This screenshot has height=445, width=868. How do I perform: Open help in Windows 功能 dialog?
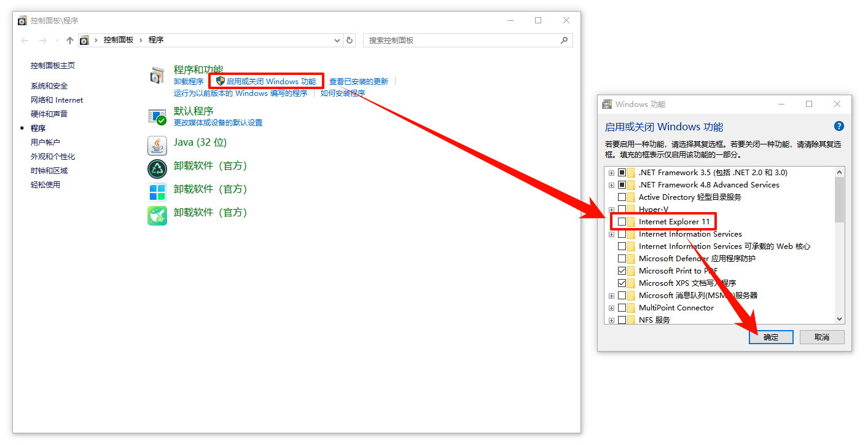pyautogui.click(x=839, y=126)
